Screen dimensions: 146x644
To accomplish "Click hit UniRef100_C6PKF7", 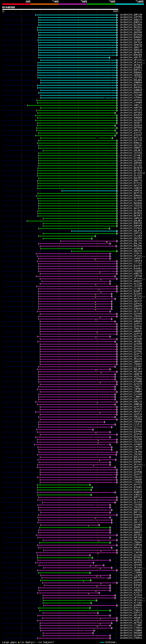I will [131, 259].
